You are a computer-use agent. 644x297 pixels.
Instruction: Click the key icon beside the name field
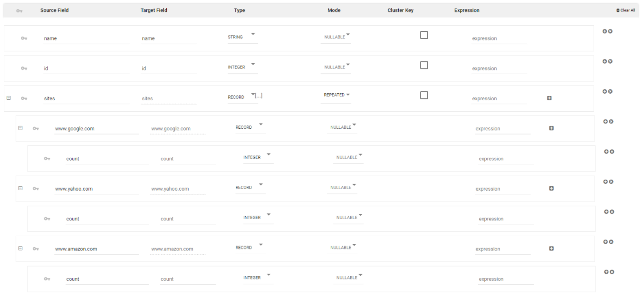point(24,38)
